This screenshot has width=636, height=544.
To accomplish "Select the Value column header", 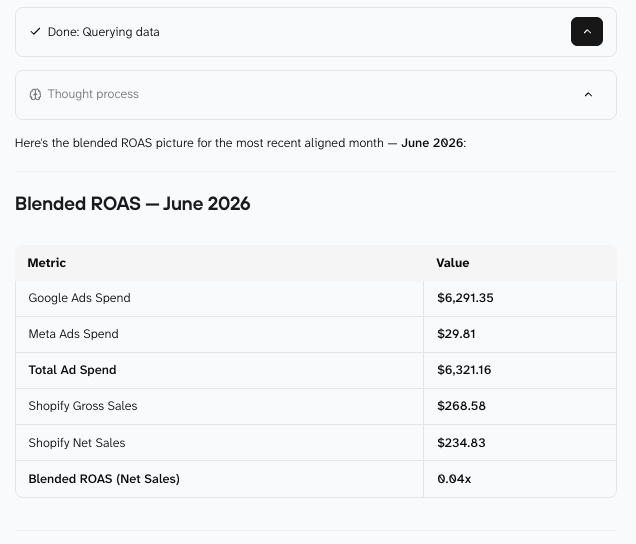I will [x=453, y=263].
